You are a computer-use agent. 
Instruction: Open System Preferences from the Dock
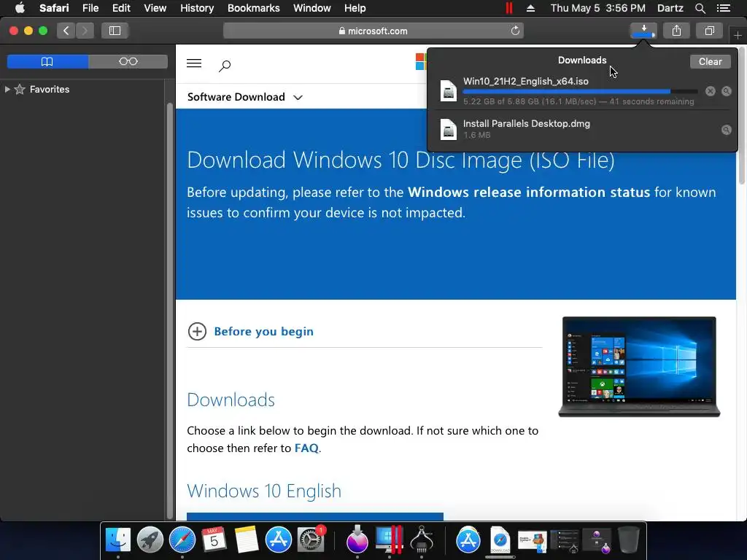click(311, 540)
